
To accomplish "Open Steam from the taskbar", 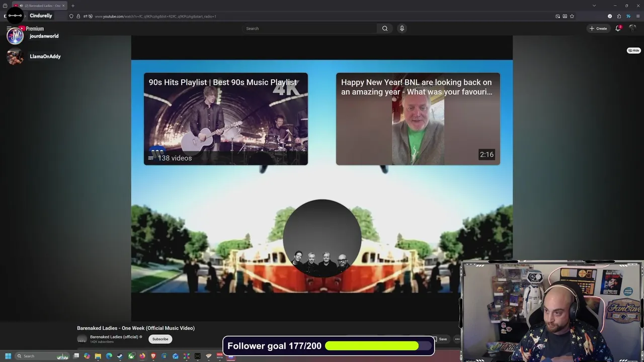I will [120, 356].
